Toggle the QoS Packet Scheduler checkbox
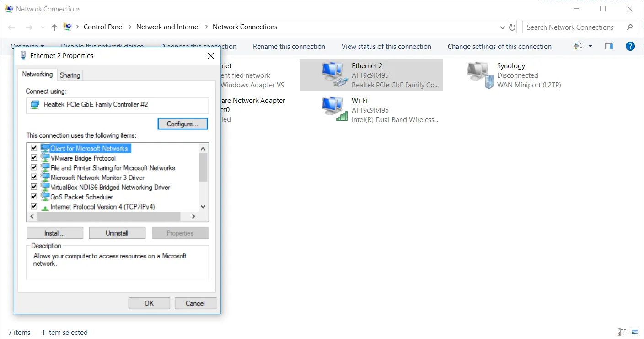The height and width of the screenshot is (339, 644). (x=34, y=197)
